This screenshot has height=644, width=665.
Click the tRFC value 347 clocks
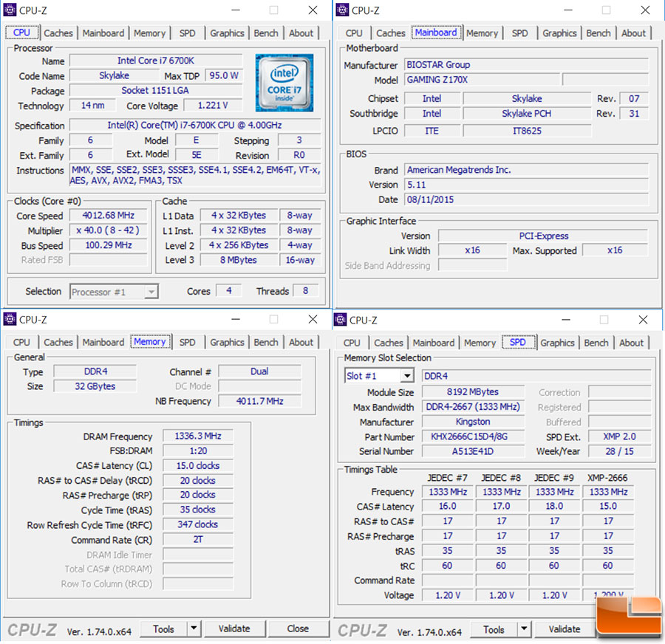198,524
